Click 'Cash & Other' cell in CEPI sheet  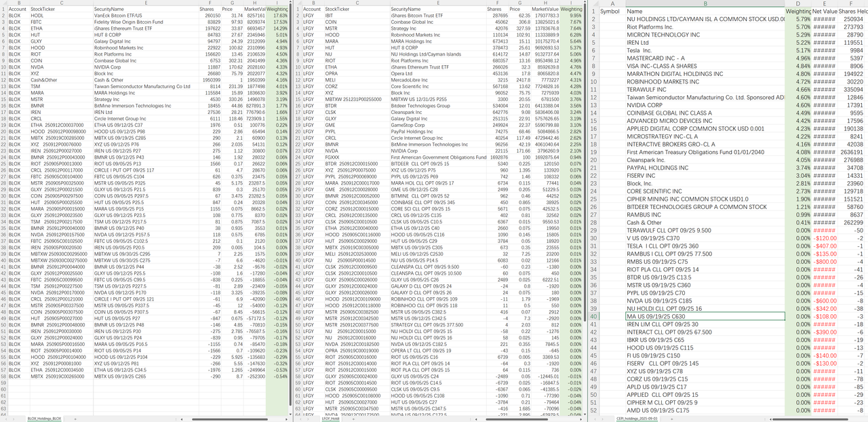coord(705,223)
